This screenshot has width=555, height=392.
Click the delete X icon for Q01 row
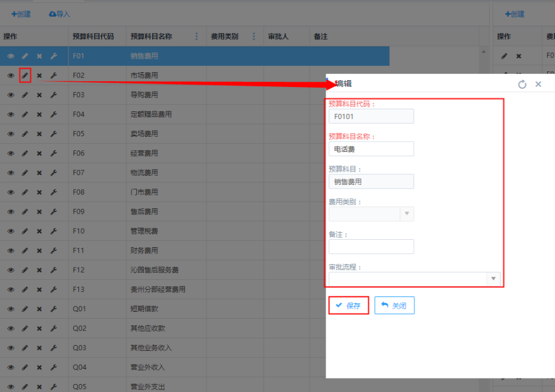(x=39, y=309)
